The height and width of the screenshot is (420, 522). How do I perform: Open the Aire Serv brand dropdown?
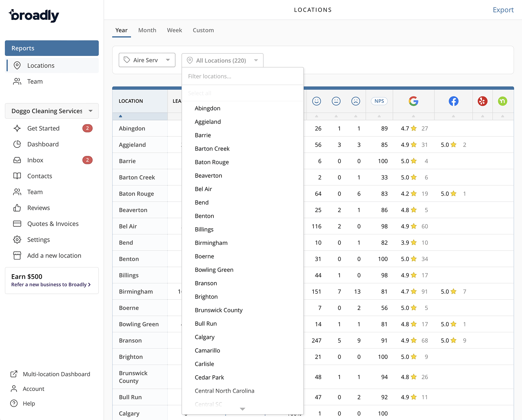click(147, 60)
